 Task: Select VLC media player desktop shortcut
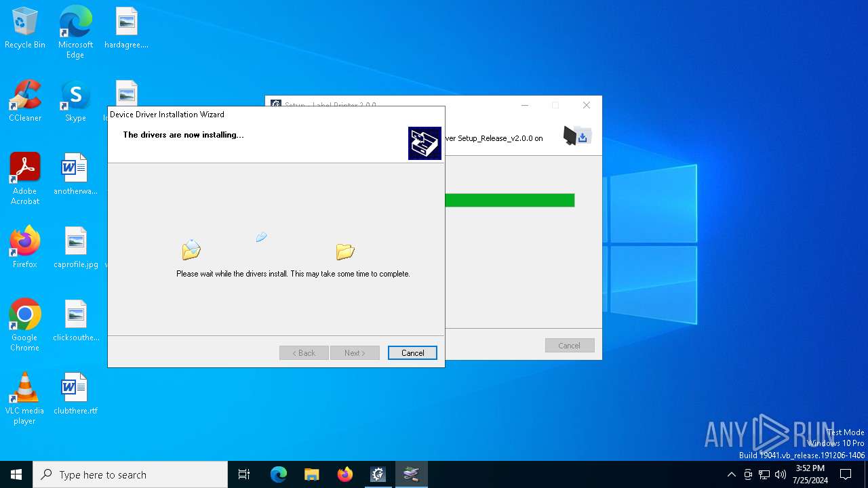[25, 399]
